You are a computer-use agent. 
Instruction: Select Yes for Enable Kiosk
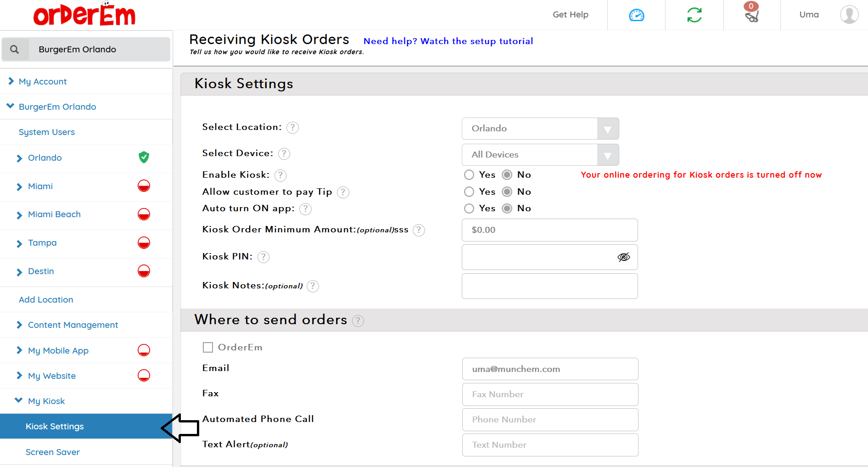pyautogui.click(x=469, y=175)
